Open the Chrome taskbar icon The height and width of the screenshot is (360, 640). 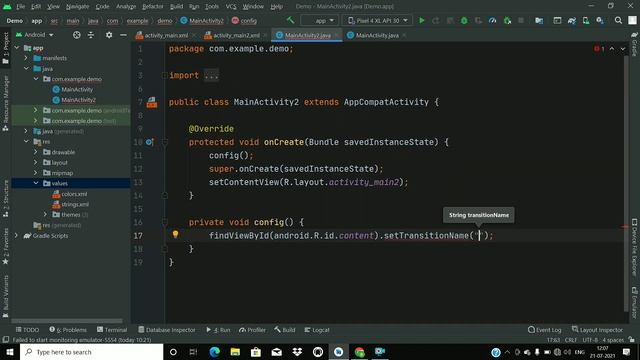click(x=360, y=352)
